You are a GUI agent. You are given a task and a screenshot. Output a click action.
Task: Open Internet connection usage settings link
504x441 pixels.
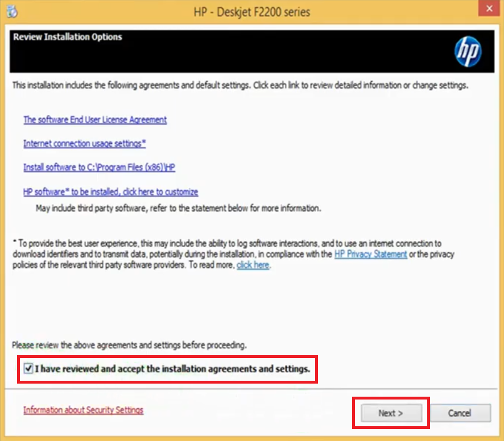click(85, 144)
